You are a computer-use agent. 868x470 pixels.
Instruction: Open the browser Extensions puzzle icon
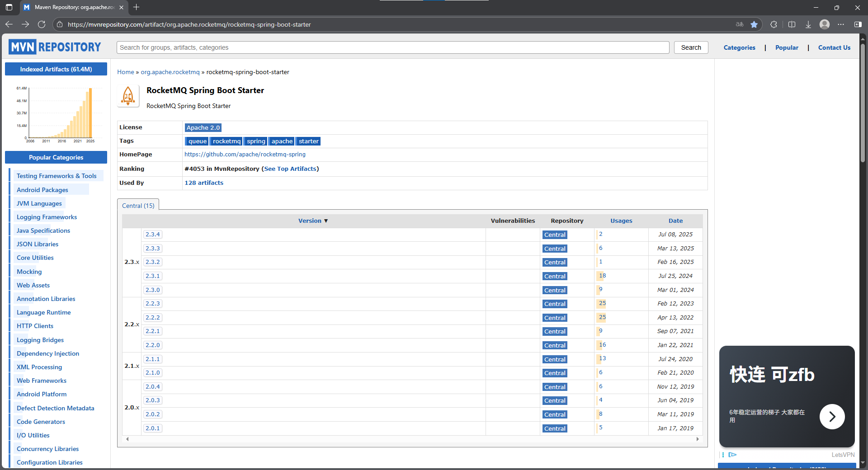click(774, 24)
